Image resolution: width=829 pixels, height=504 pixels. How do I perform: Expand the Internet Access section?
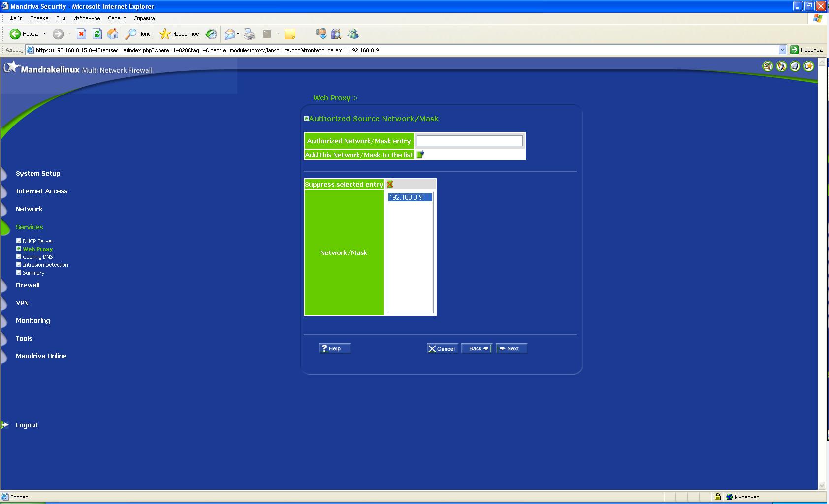pos(41,191)
